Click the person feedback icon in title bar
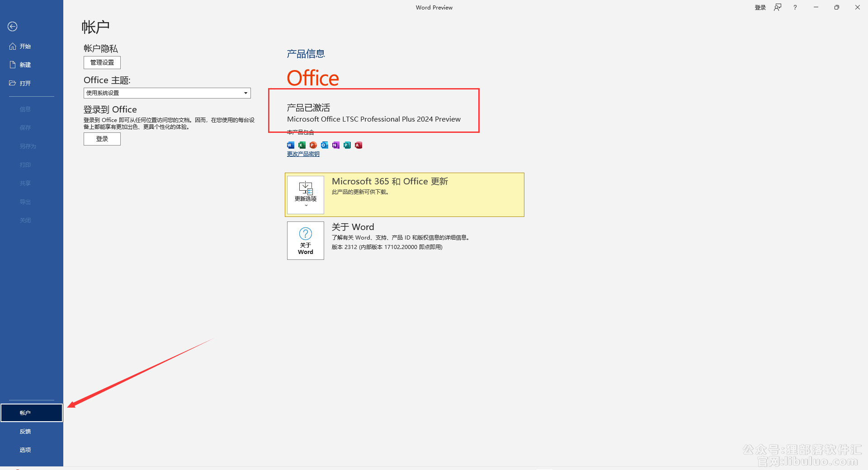The height and width of the screenshot is (470, 868). [x=778, y=7]
